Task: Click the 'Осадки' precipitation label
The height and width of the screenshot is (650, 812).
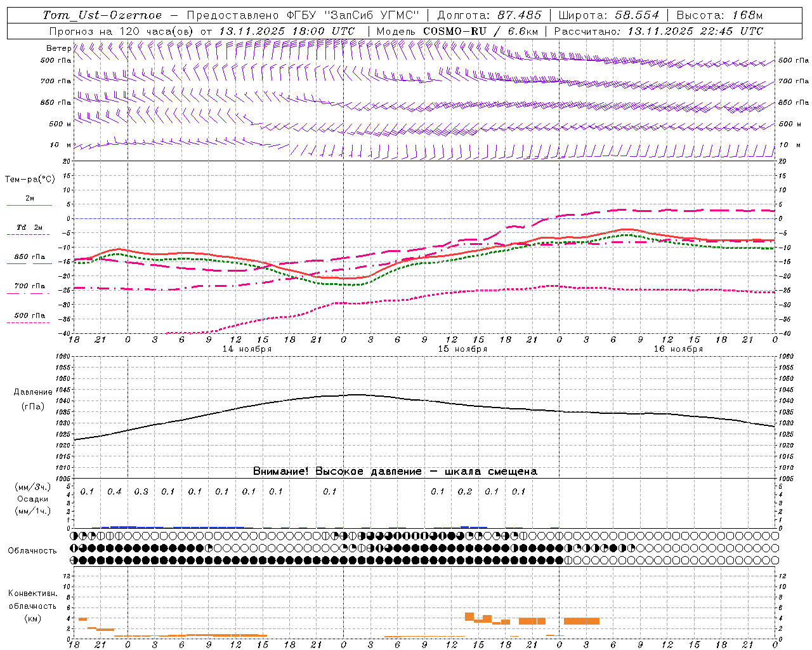Action: (33, 499)
